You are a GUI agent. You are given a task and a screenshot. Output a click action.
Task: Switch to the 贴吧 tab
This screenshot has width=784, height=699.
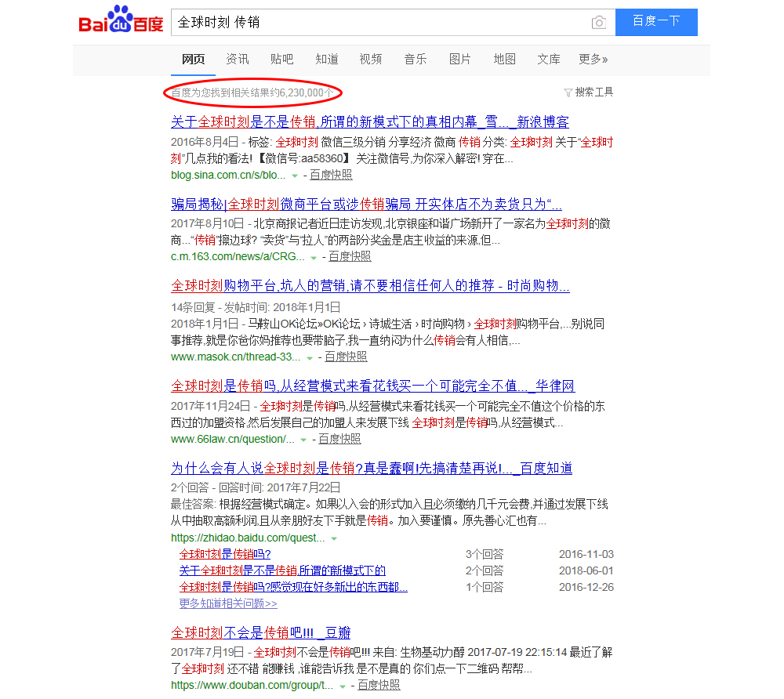click(282, 60)
